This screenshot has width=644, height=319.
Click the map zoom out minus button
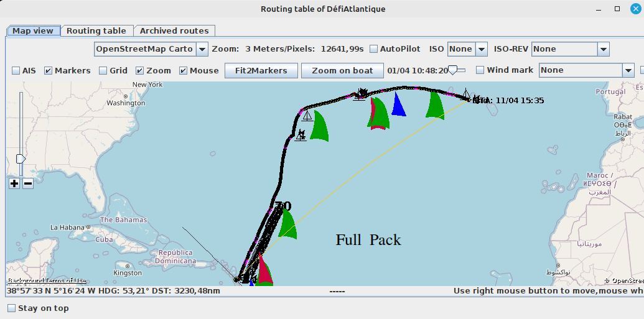28,183
